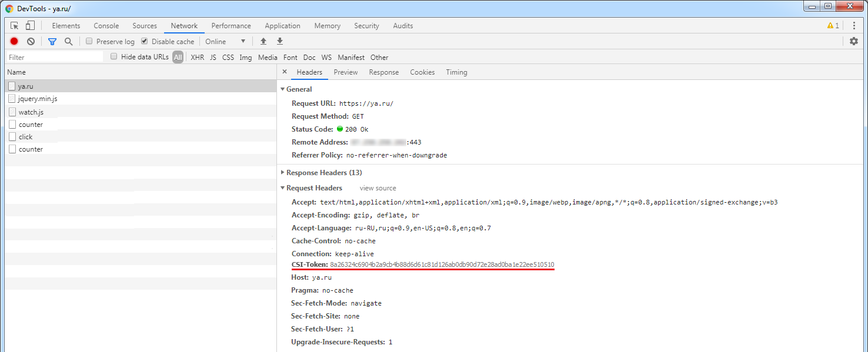Filter requests by XHR
868x352 pixels.
point(198,58)
